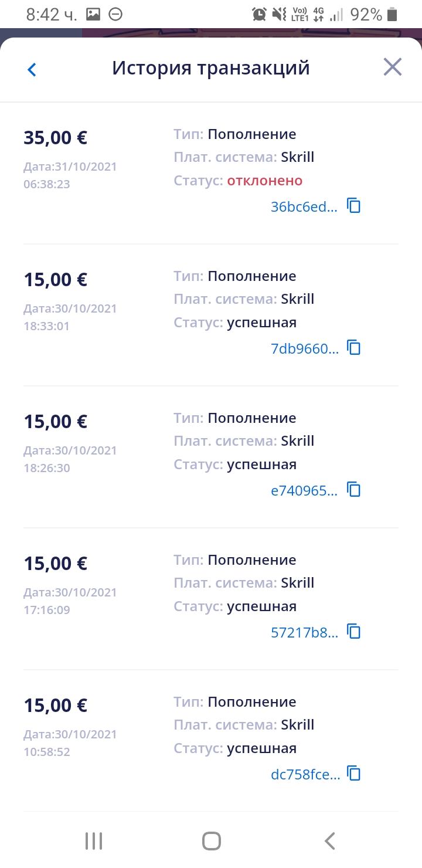Tap the 57217b8 transaction ID
Viewport: 422px width, 868px height.
[x=304, y=633]
